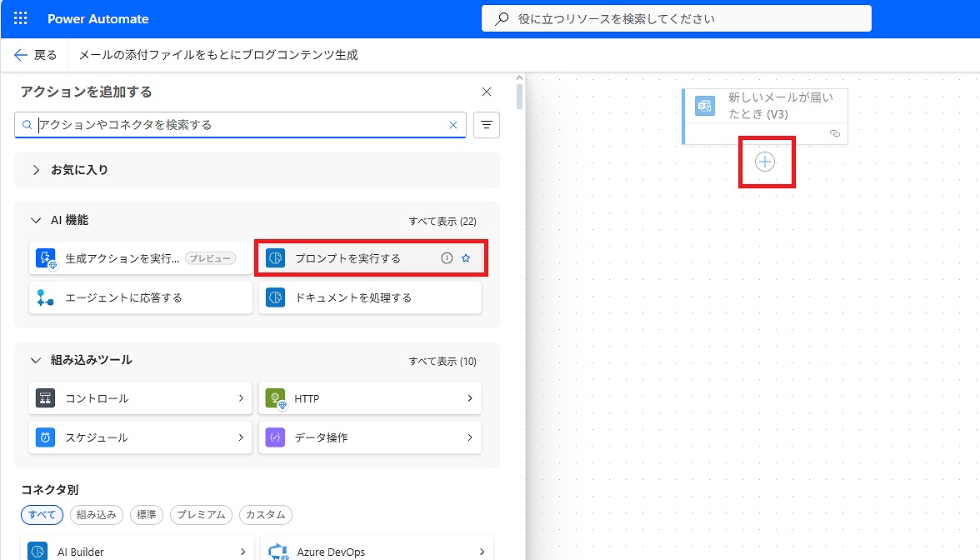The image size is (980, 560).
Task: Select the ドキュメントを処理する action
Action: [x=370, y=297]
